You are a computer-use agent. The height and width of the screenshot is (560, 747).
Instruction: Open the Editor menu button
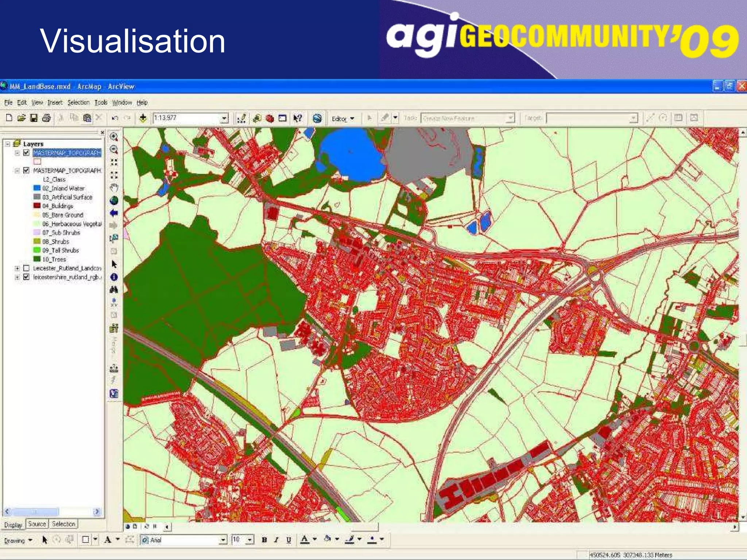(342, 118)
